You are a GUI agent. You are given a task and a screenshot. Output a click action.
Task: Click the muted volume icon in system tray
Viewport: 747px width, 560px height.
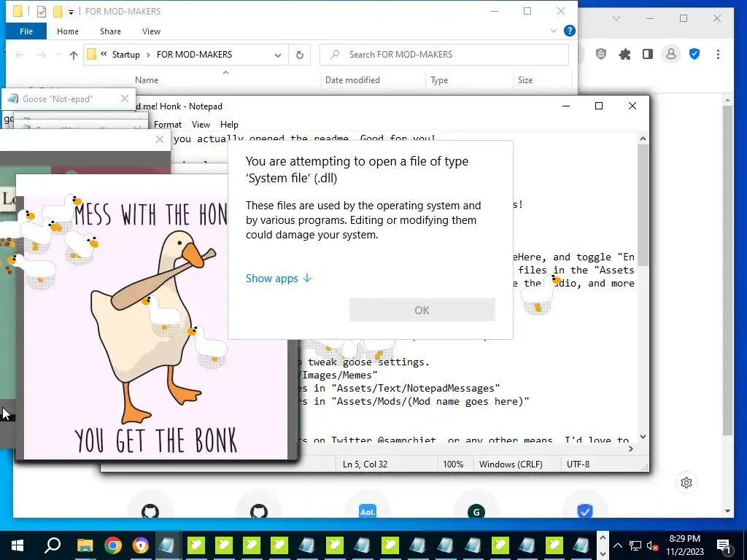[652, 545]
